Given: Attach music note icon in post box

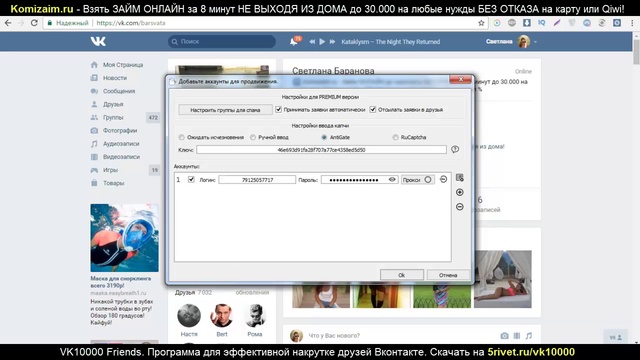Looking at the screenshot, I should (x=529, y=336).
